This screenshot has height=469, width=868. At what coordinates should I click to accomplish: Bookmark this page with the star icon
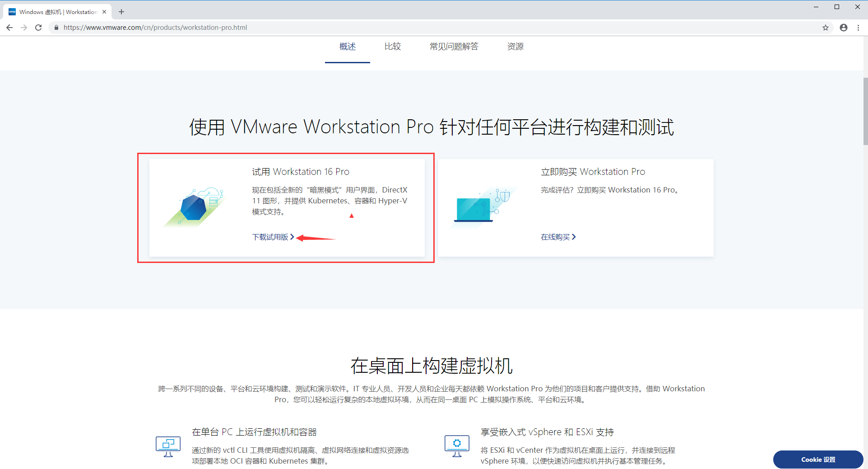(826, 28)
